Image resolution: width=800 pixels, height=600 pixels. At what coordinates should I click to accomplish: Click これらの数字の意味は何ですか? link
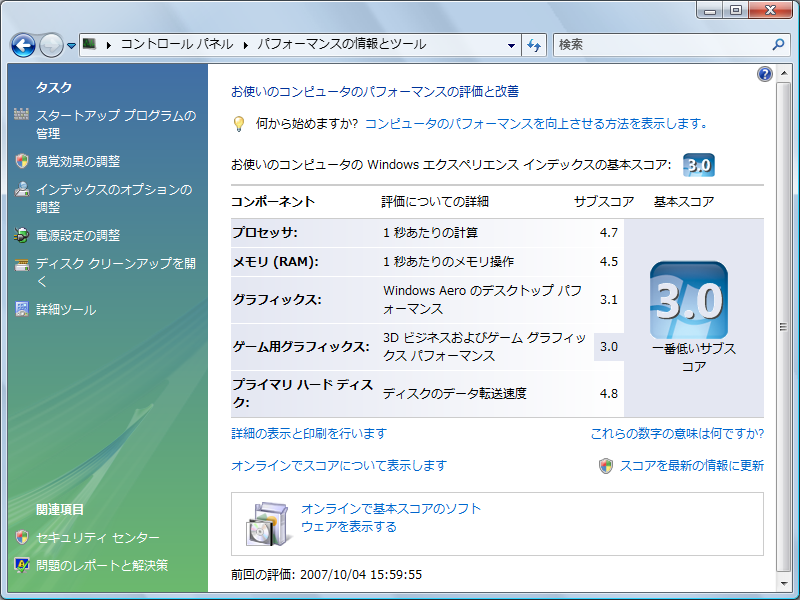tap(677, 433)
